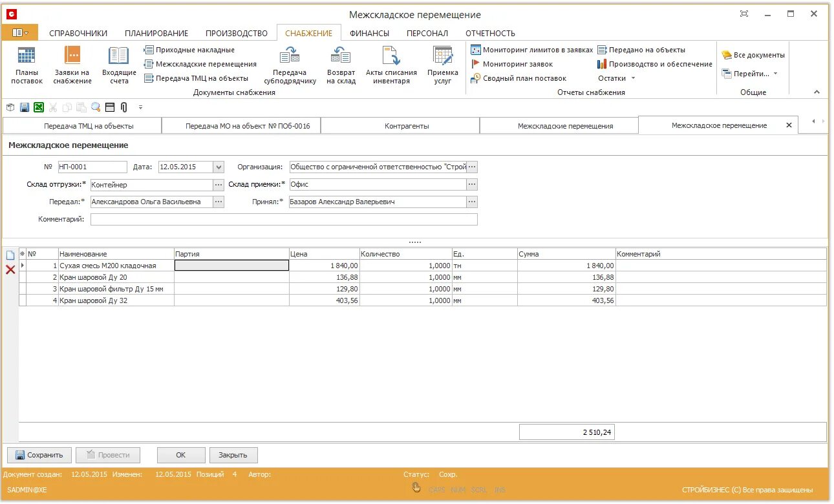Click the box icon in quick toolbar

click(x=10, y=107)
